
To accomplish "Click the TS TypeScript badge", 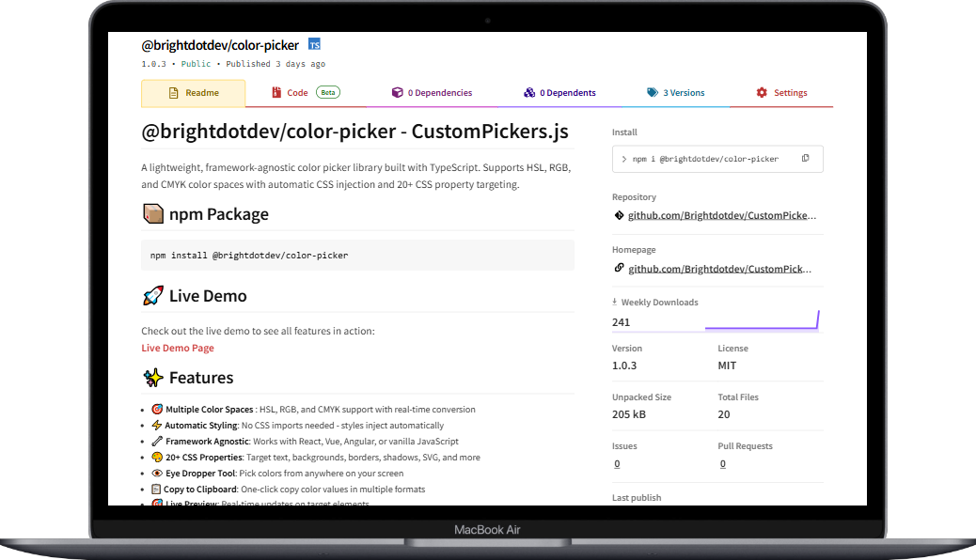I will (x=314, y=43).
